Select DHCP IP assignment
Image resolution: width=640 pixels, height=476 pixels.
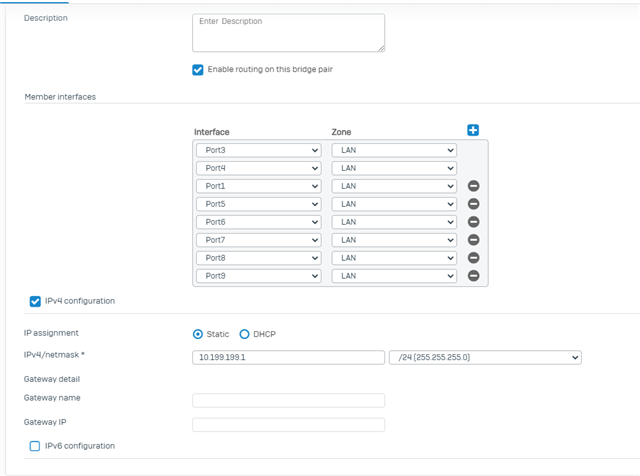coord(244,334)
